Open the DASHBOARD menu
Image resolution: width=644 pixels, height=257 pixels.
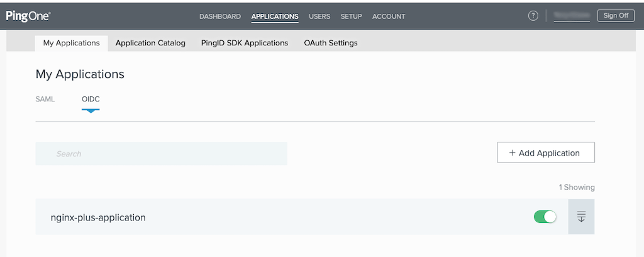[220, 16]
